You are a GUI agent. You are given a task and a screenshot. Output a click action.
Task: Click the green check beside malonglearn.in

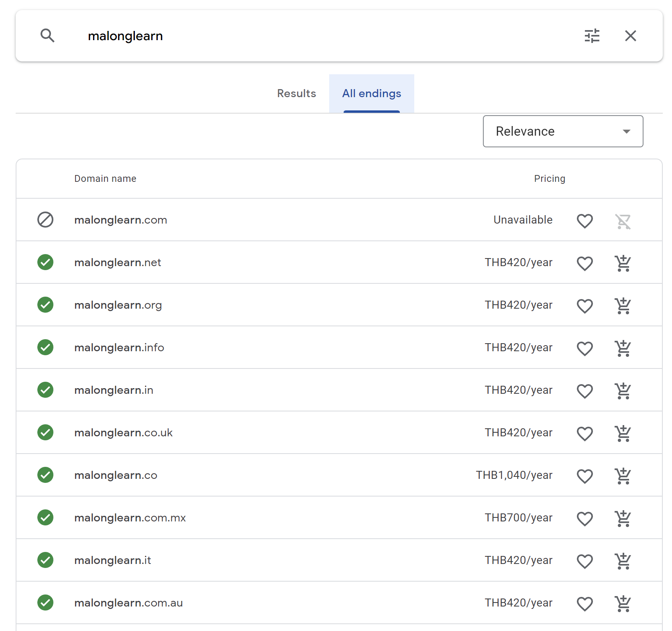(x=45, y=390)
